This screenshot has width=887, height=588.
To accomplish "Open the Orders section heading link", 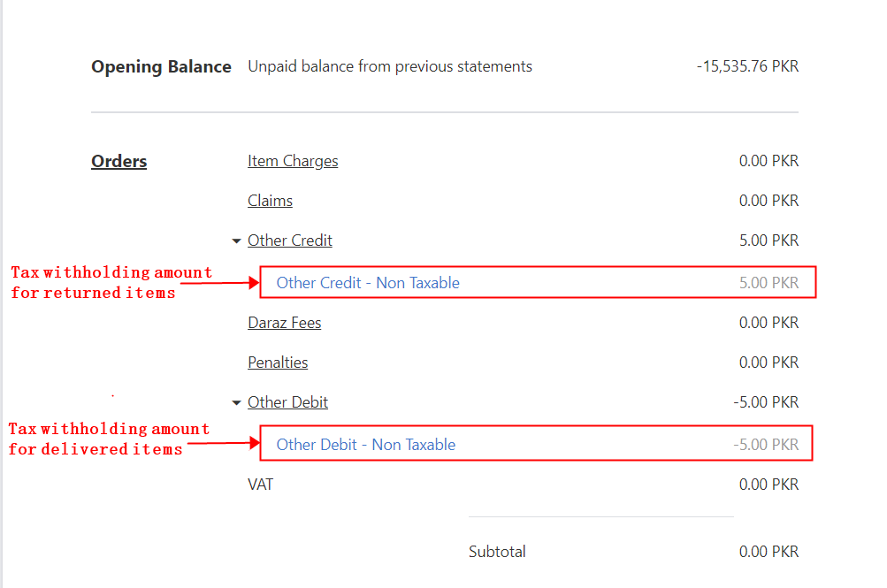I will pos(119,161).
